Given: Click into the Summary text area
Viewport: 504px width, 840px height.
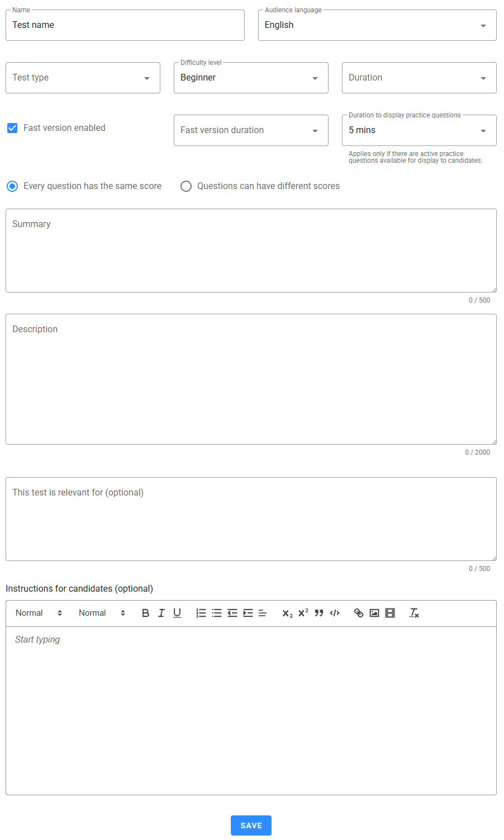Looking at the screenshot, I should point(251,251).
